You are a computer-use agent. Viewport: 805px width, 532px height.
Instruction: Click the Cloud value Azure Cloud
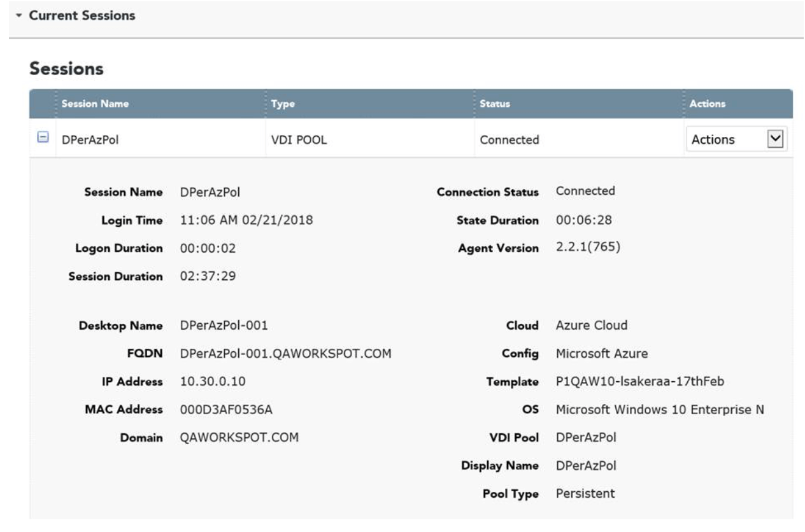point(591,325)
